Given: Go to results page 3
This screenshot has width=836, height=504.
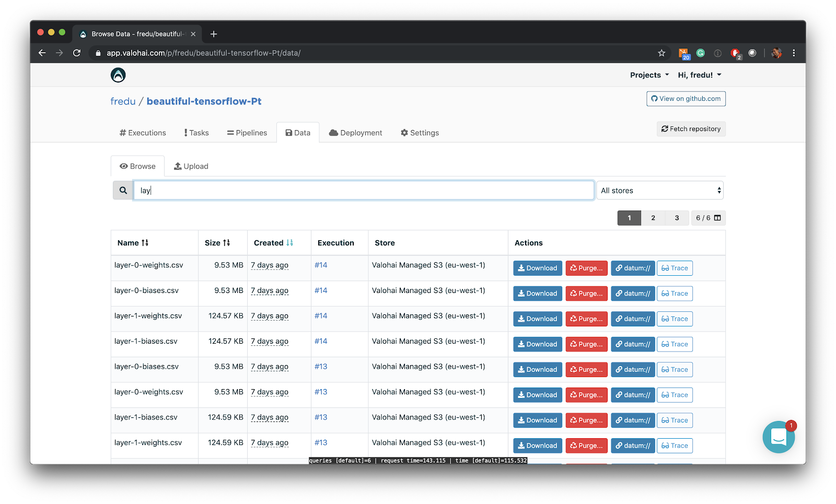Looking at the screenshot, I should 677,218.
